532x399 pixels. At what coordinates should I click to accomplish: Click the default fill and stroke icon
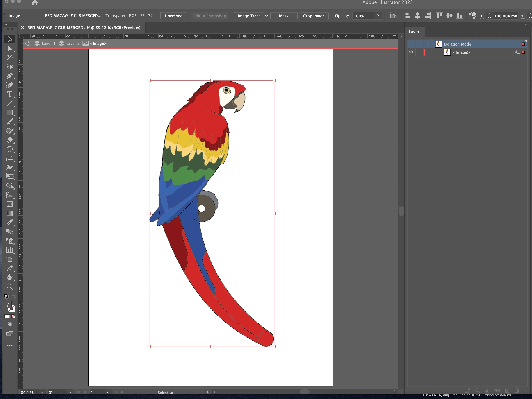pyautogui.click(x=6, y=296)
